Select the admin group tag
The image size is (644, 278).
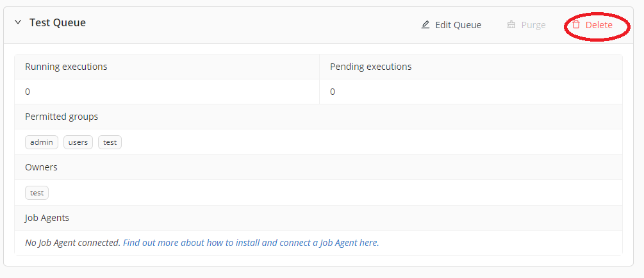(x=42, y=142)
